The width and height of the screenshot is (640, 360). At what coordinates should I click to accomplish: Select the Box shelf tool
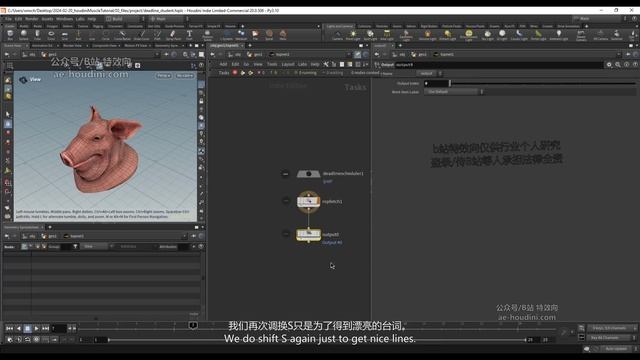tap(10, 35)
